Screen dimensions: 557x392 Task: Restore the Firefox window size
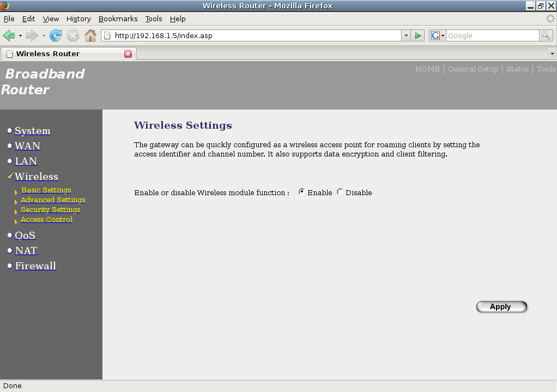541,5
